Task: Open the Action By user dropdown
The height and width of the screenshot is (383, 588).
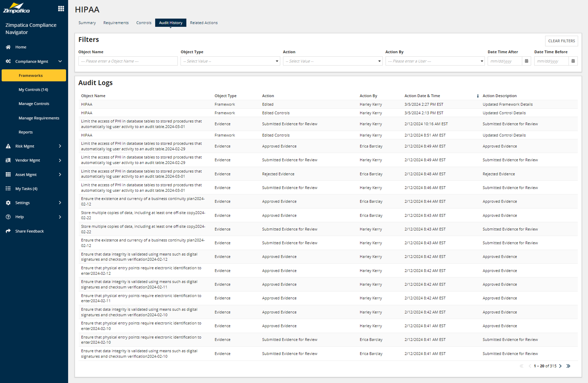Action: click(x=435, y=61)
